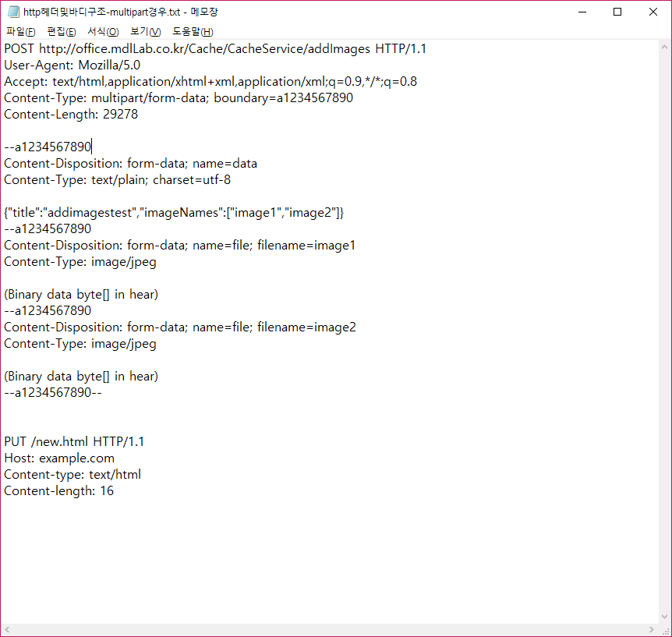Click the window title text 'http헤더및바디구조-multipart경우.txt'
This screenshot has height=637, width=672.
pos(101,12)
